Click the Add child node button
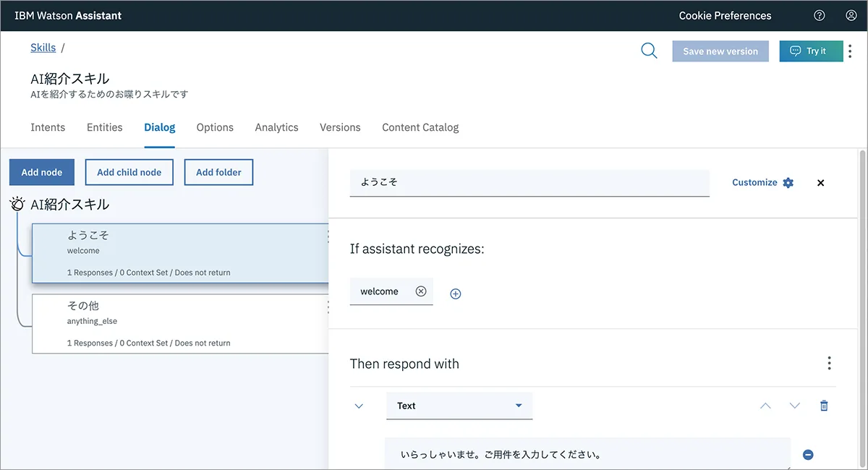The height and width of the screenshot is (470, 868). click(x=129, y=172)
